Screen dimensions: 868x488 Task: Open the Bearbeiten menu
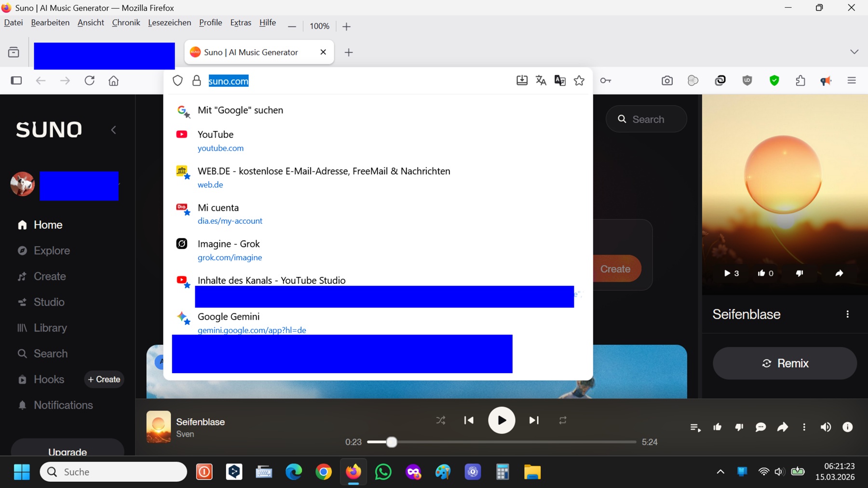pos(50,23)
